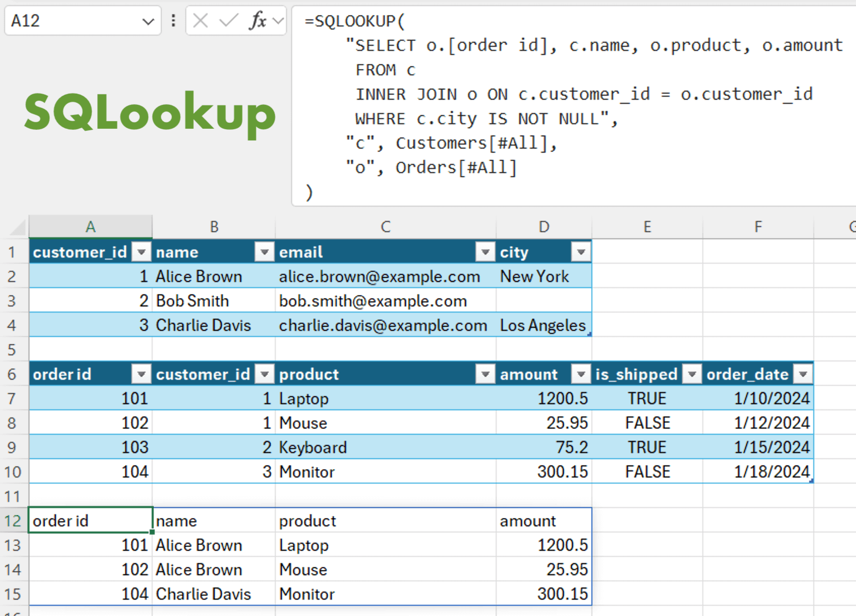Open the three-dot menu beside the Name Box
Image resolution: width=856 pixels, height=616 pixels.
(173, 21)
